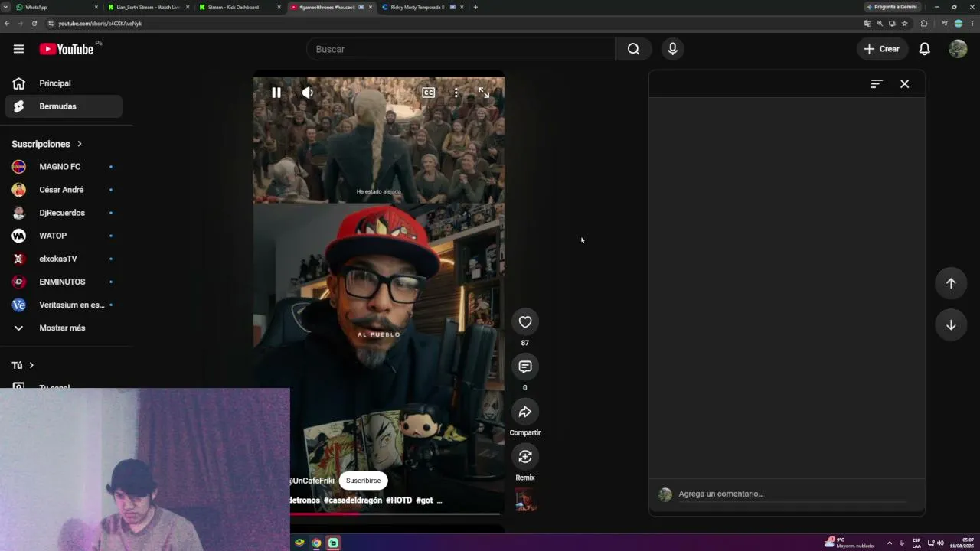Open the MAGNO FC subscription

(x=64, y=167)
